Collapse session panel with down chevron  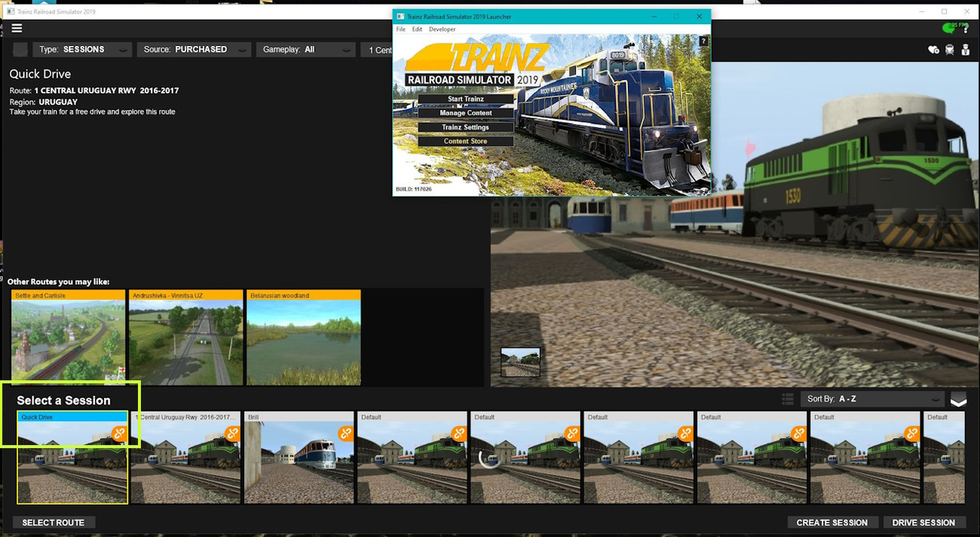click(x=958, y=400)
